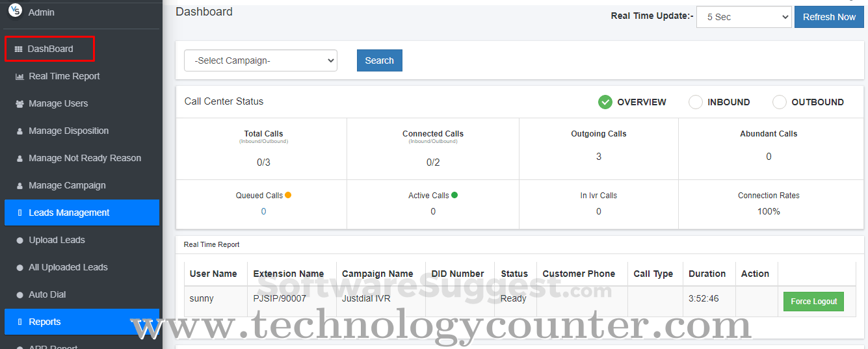Open Real Time Report menu item
The image size is (868, 349).
coord(64,76)
